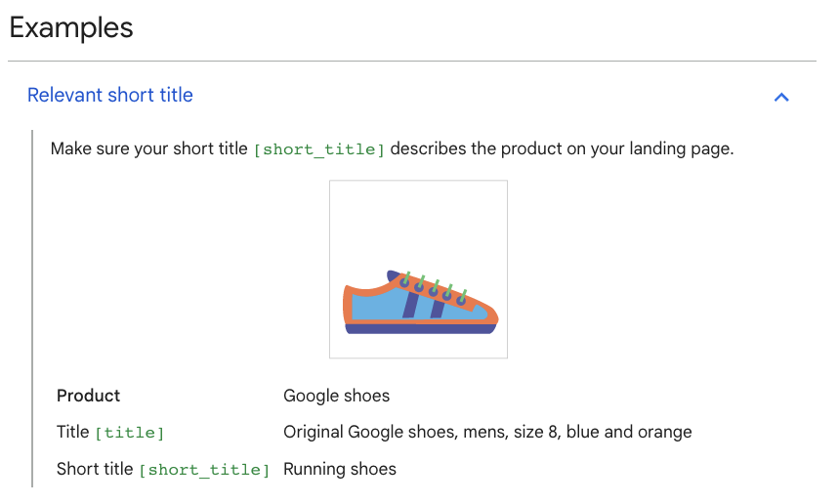Click "describes the product on your landing page"
This screenshot has width=838, height=504.
pyautogui.click(x=562, y=149)
